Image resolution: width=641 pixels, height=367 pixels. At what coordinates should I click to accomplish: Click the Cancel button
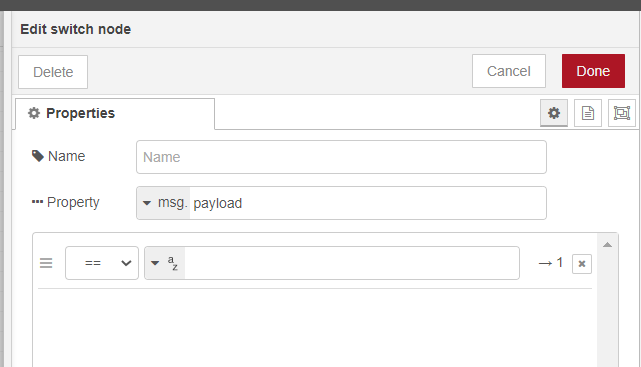(x=509, y=71)
